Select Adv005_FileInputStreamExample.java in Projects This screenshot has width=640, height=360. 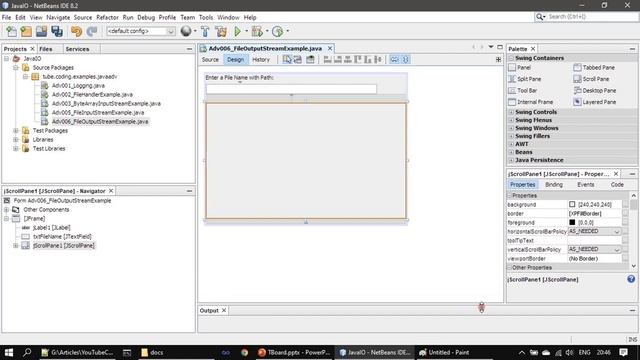click(98, 113)
